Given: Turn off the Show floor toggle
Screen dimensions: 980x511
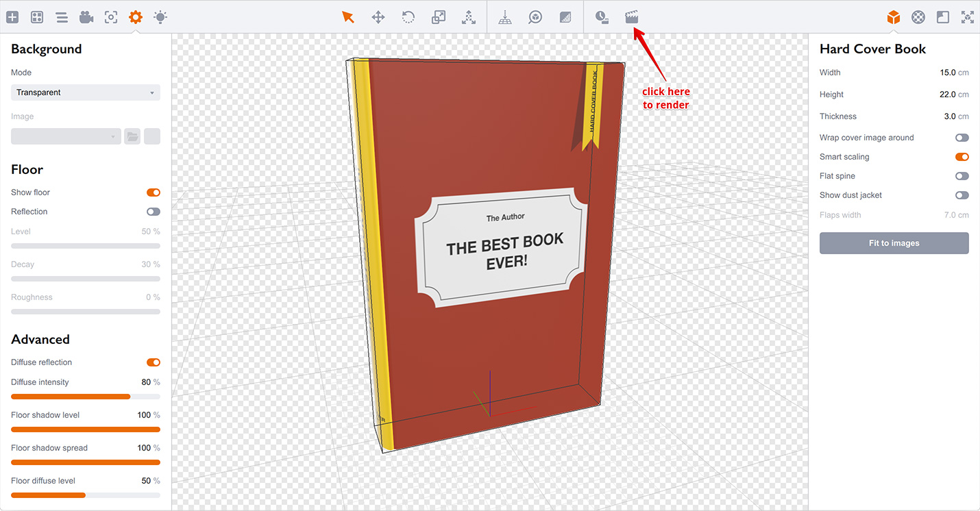Looking at the screenshot, I should click(x=154, y=192).
